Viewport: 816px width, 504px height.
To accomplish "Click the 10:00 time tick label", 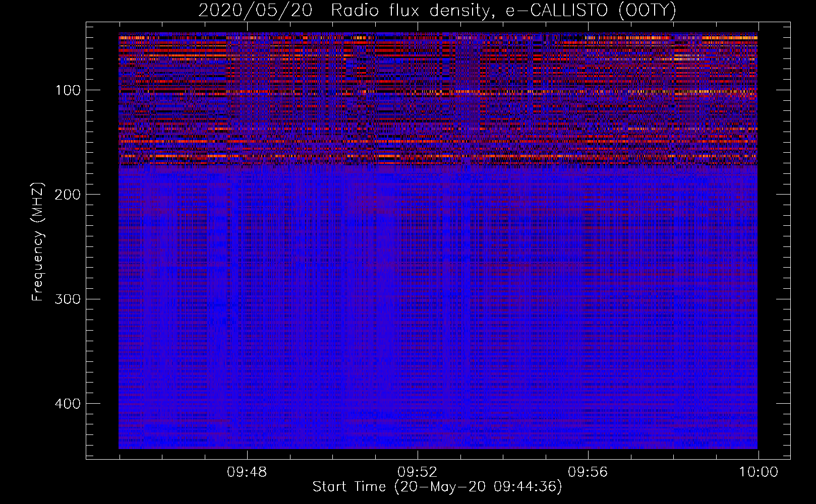I will [759, 472].
